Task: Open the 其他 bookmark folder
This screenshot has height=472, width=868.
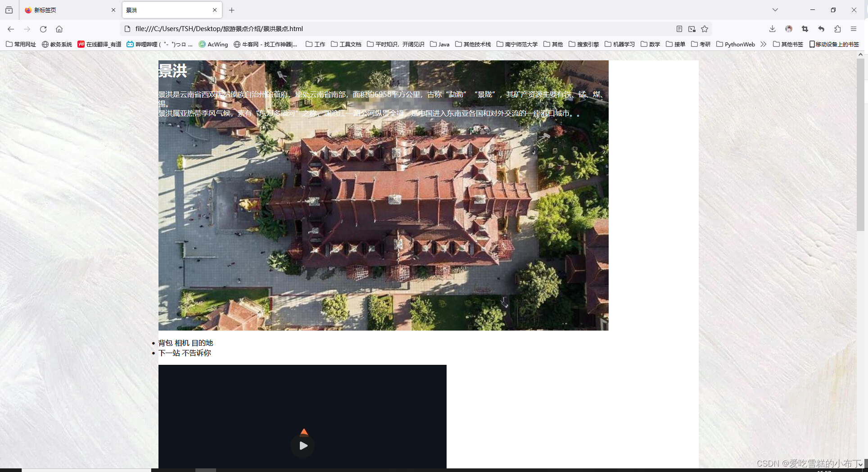Action: pos(553,44)
